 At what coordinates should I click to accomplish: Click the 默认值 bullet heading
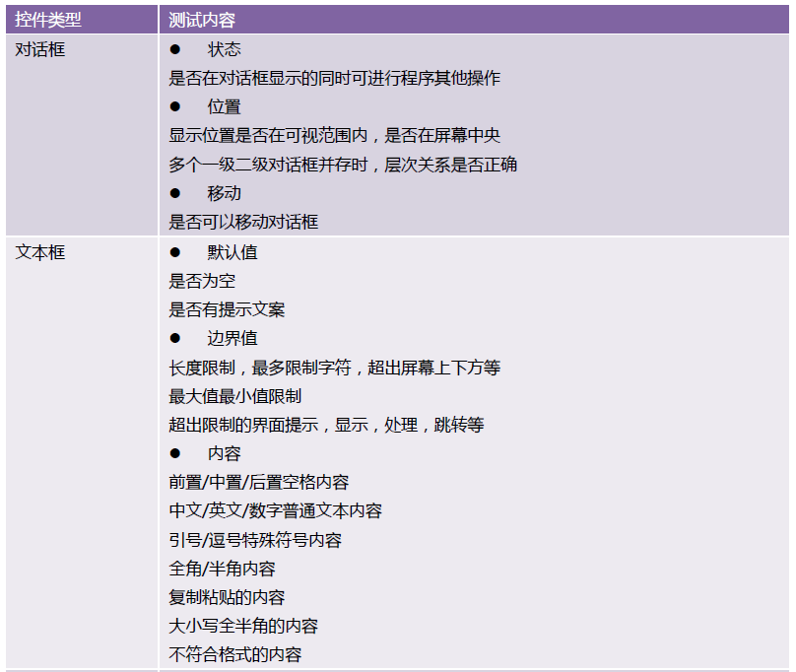(232, 252)
